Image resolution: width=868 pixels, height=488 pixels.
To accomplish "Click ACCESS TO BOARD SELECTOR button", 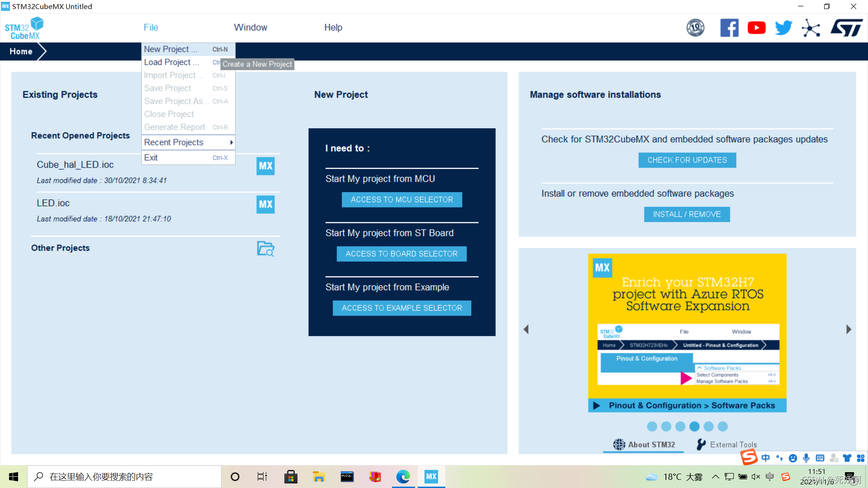I will pyautogui.click(x=402, y=254).
